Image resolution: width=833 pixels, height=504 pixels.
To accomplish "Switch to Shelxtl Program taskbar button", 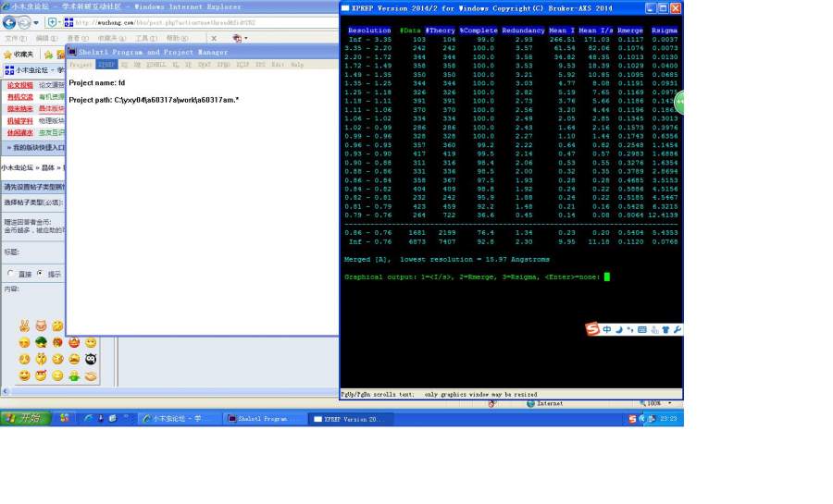I will 265,419.
